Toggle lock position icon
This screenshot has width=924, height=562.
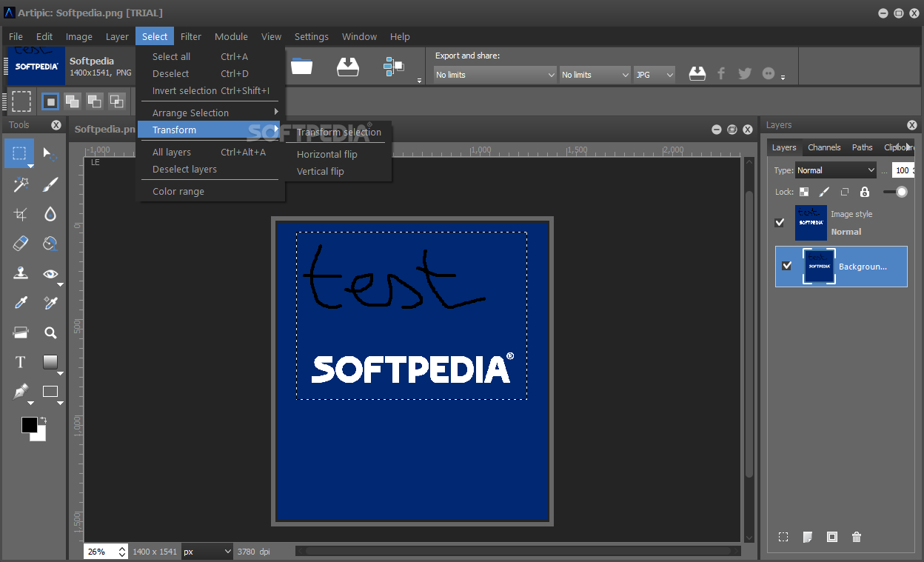(x=844, y=192)
